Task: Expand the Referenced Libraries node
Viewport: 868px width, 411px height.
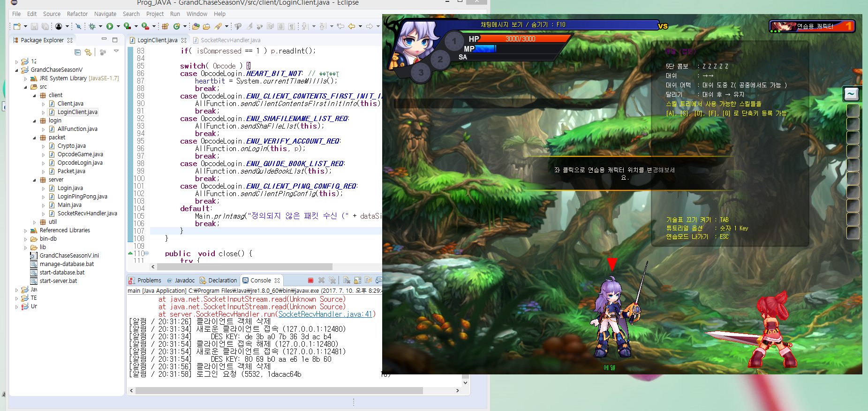Action: click(x=25, y=230)
